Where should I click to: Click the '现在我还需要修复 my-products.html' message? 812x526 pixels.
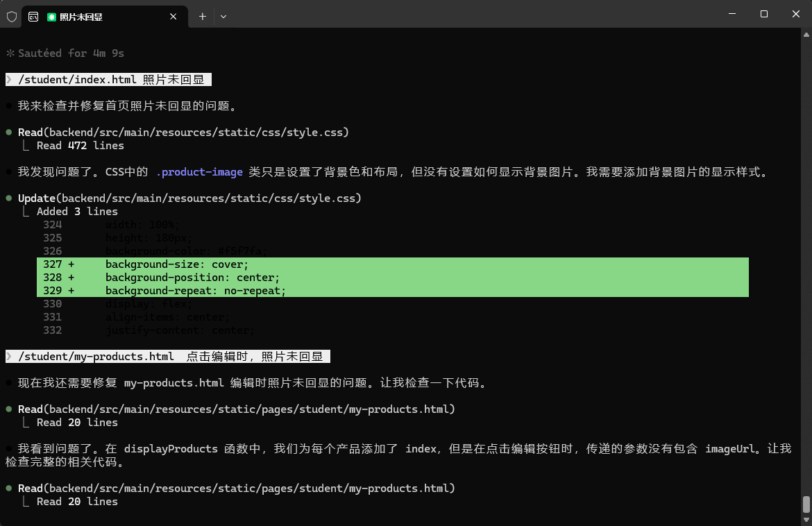click(252, 382)
